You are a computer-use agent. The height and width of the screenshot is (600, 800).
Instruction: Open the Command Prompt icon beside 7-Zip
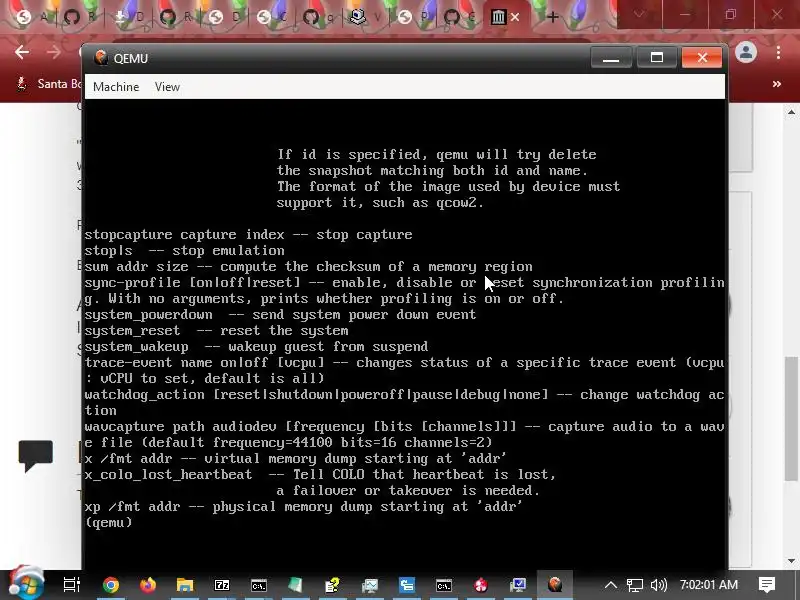pyautogui.click(x=259, y=585)
